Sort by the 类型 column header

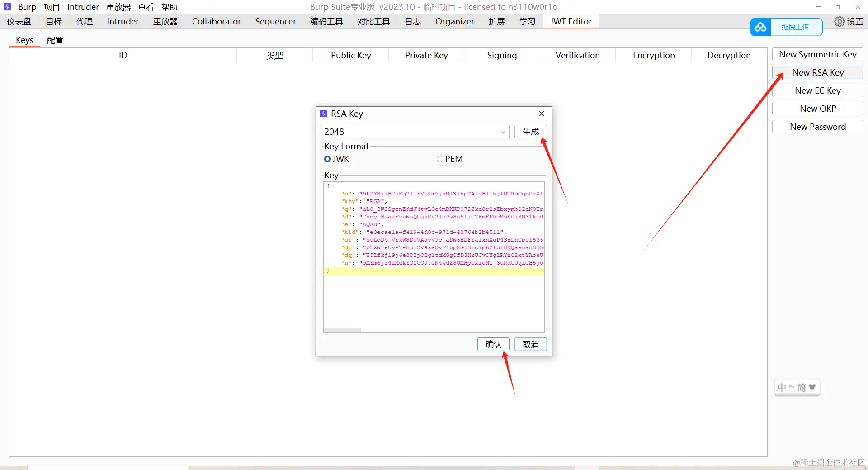click(x=274, y=55)
